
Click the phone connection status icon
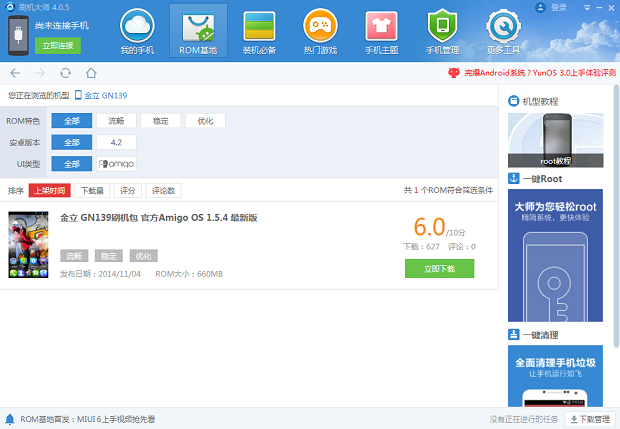coord(18,35)
